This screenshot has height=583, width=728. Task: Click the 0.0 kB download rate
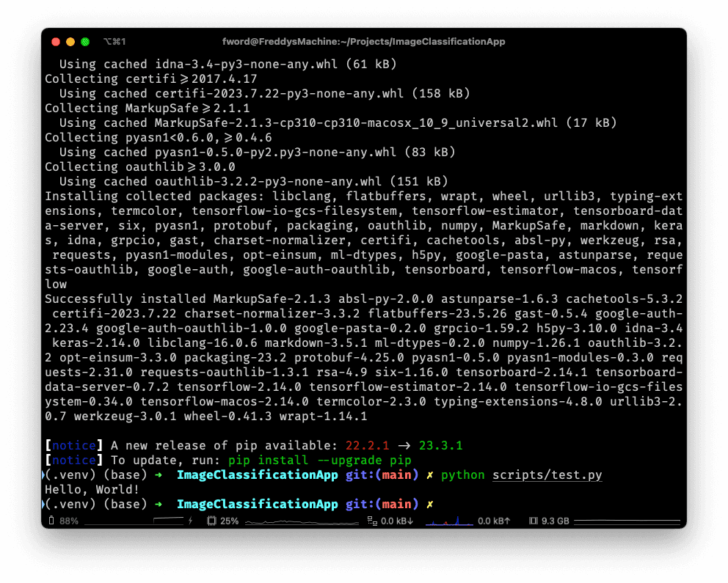[x=397, y=521]
